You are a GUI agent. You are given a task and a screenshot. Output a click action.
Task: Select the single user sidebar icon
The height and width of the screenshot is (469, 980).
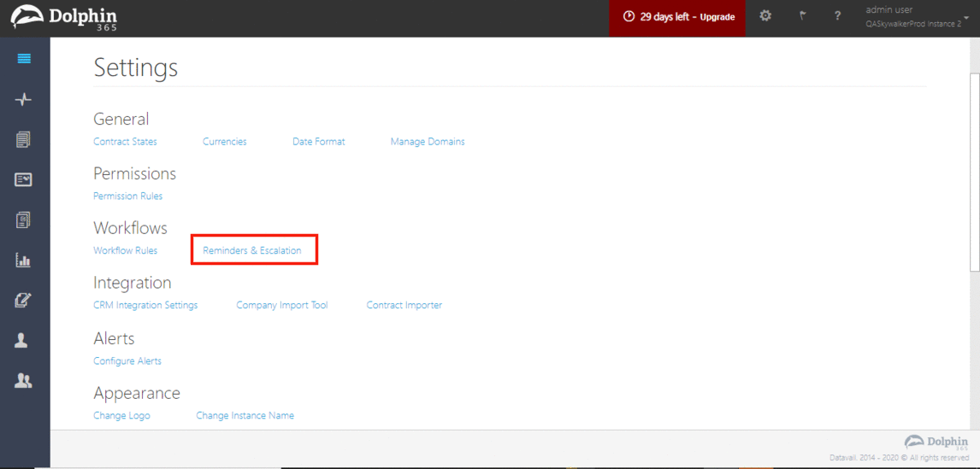pyautogui.click(x=22, y=341)
